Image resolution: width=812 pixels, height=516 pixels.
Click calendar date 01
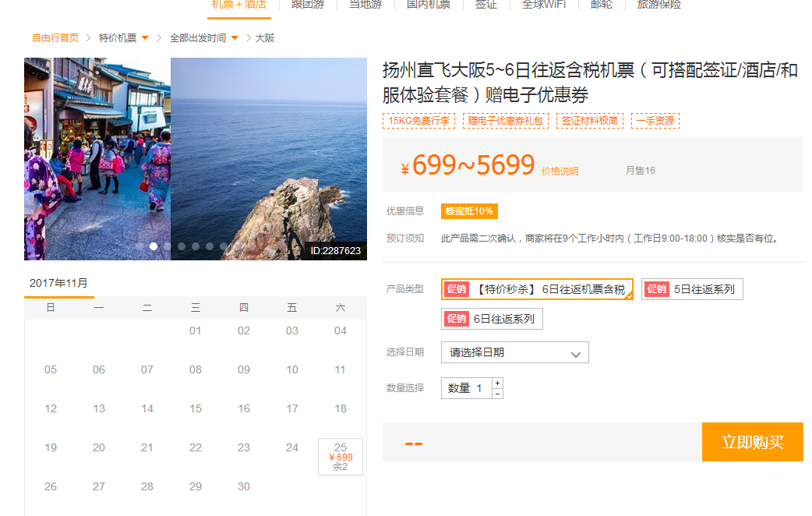196,330
